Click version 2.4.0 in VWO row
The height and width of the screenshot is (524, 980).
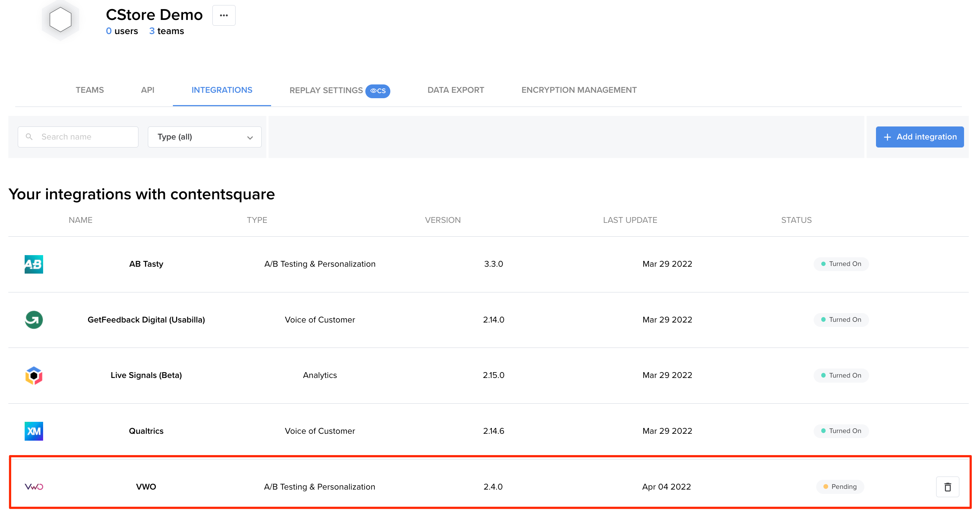click(x=493, y=486)
